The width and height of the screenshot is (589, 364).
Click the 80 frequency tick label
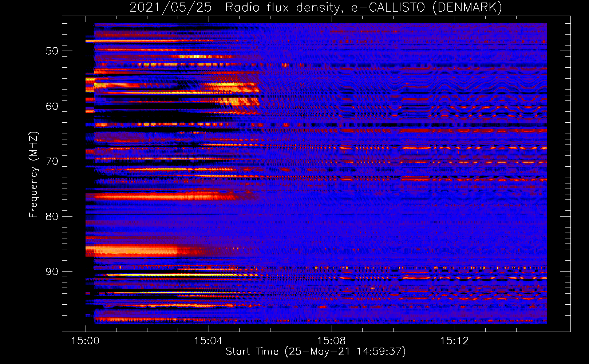pos(52,217)
